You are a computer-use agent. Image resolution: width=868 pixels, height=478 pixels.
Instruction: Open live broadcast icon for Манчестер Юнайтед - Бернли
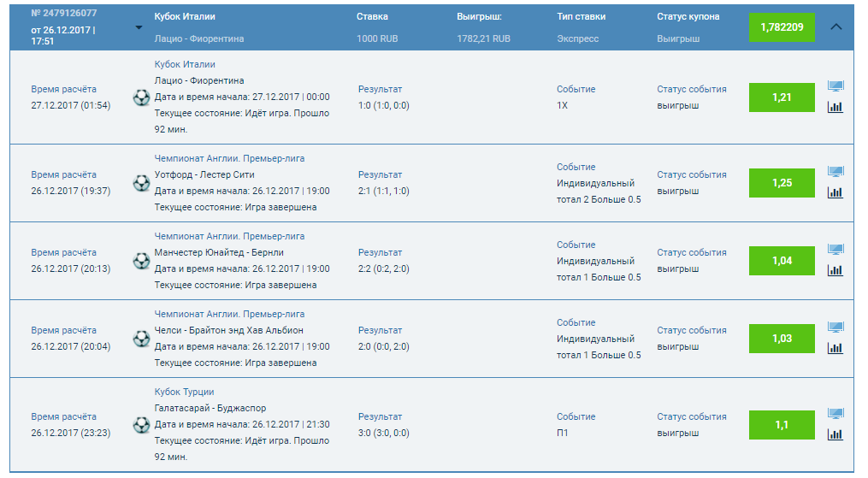[x=836, y=250]
